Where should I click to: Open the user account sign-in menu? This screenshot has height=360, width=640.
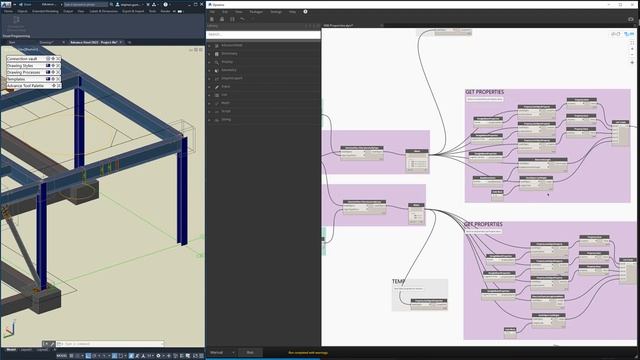[x=129, y=4]
